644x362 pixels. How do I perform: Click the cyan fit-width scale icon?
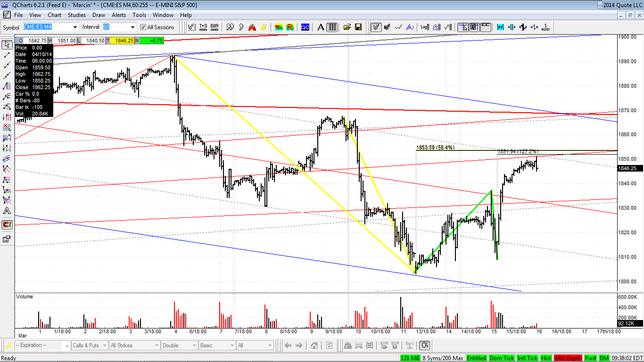(500, 27)
